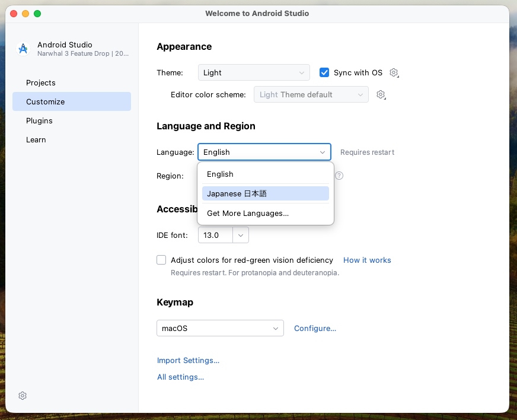Collapse the Language combo box showing English
The image size is (517, 420).
[264, 152]
